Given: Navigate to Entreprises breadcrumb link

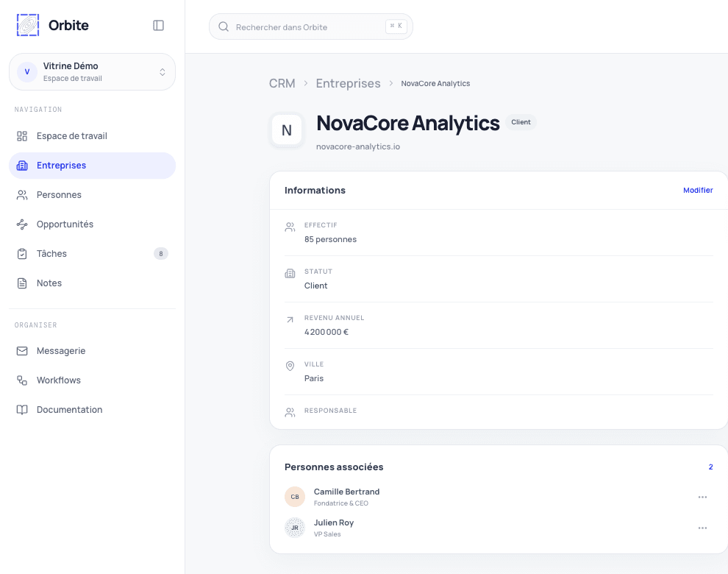Looking at the screenshot, I should [x=349, y=84].
